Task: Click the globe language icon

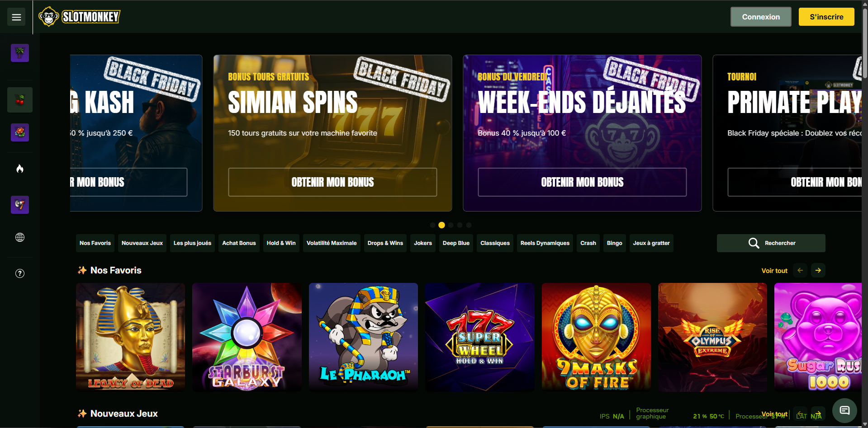Action: tap(20, 237)
